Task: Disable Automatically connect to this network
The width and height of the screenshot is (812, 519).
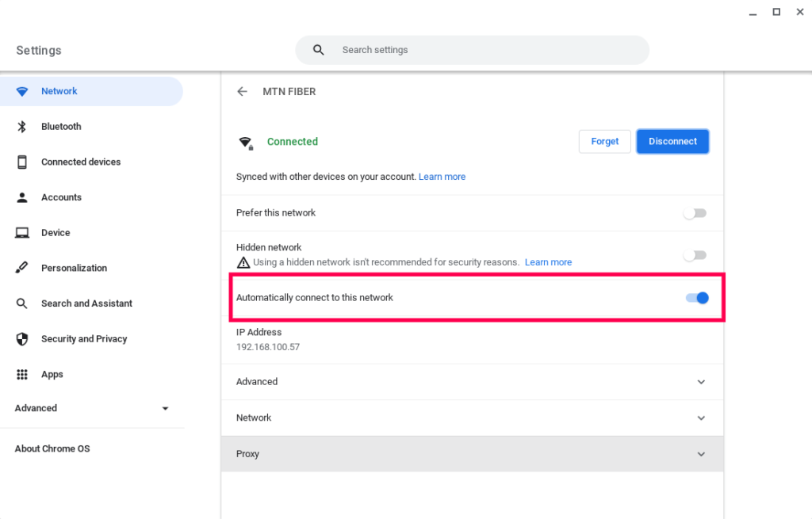Action: tap(697, 298)
